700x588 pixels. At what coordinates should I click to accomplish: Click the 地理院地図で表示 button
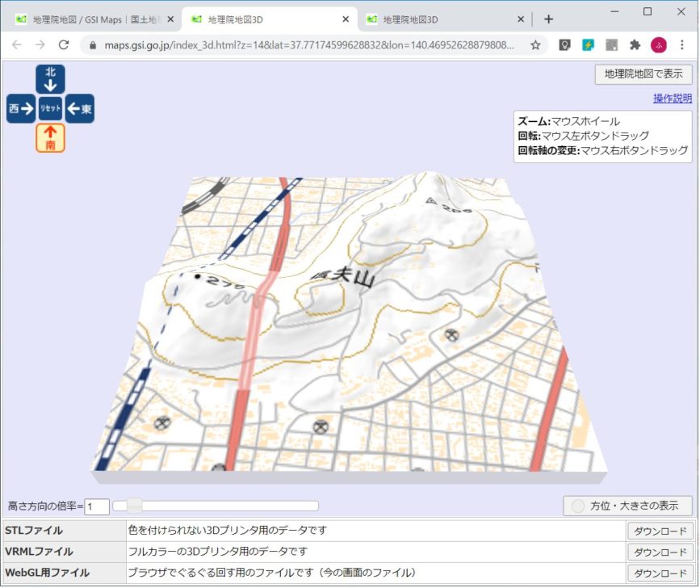click(643, 74)
